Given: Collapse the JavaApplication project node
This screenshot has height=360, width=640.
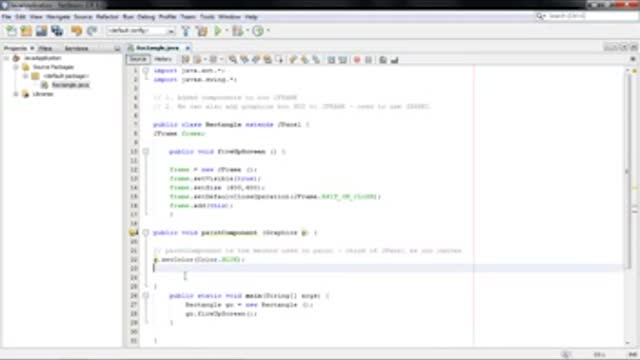Looking at the screenshot, I should 6,58.
